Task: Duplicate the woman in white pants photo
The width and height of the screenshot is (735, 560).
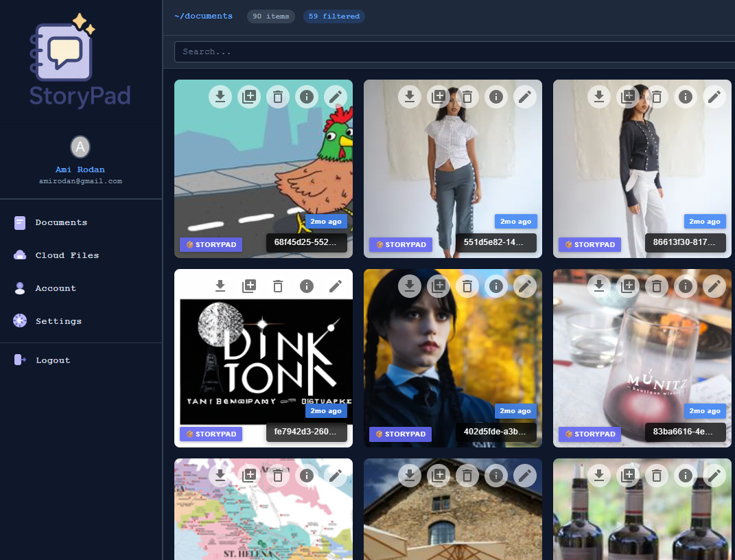Action: (628, 97)
